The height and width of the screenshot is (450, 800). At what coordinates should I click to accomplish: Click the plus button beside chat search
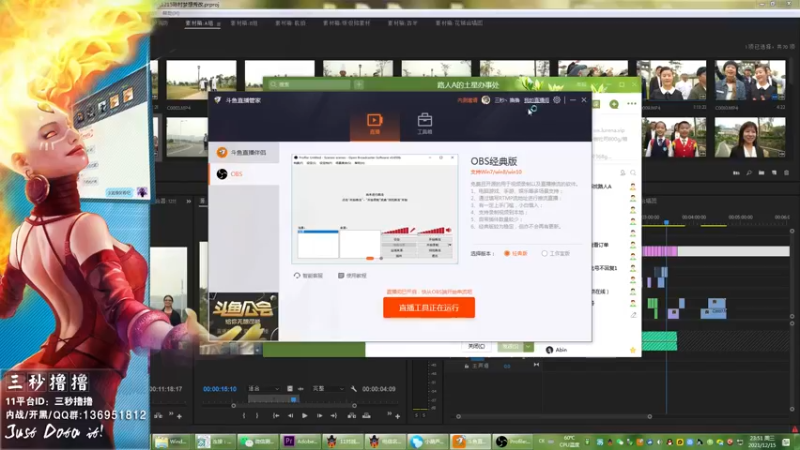359,84
